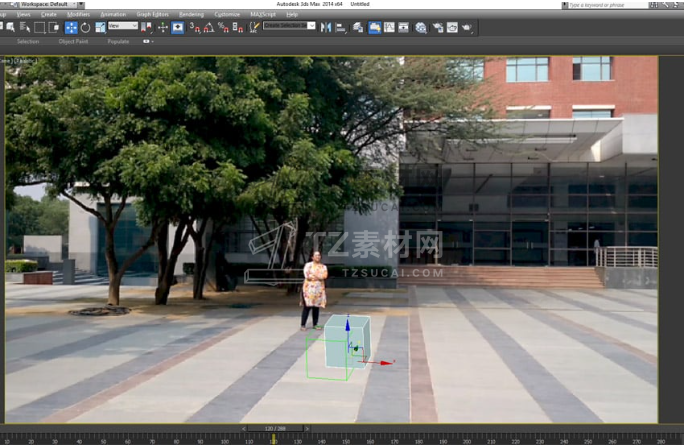Switch to the Selection ribbon tab
The image size is (688, 445).
tap(28, 41)
